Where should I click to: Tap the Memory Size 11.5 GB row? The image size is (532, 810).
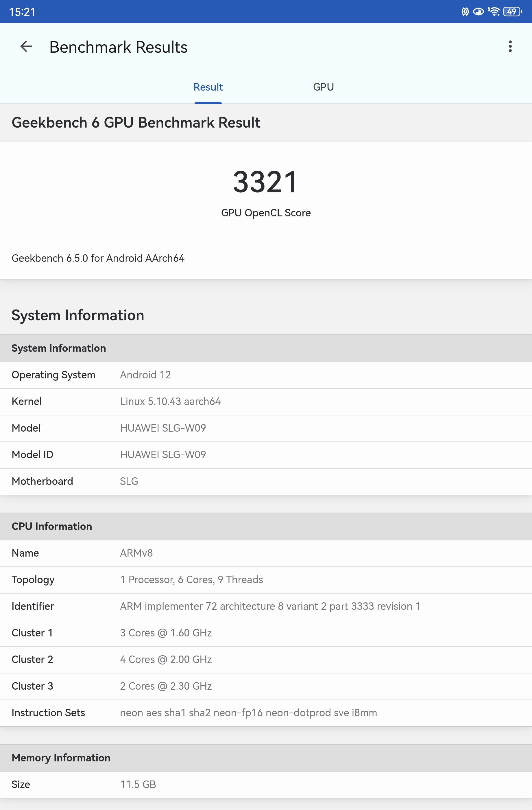click(x=266, y=785)
